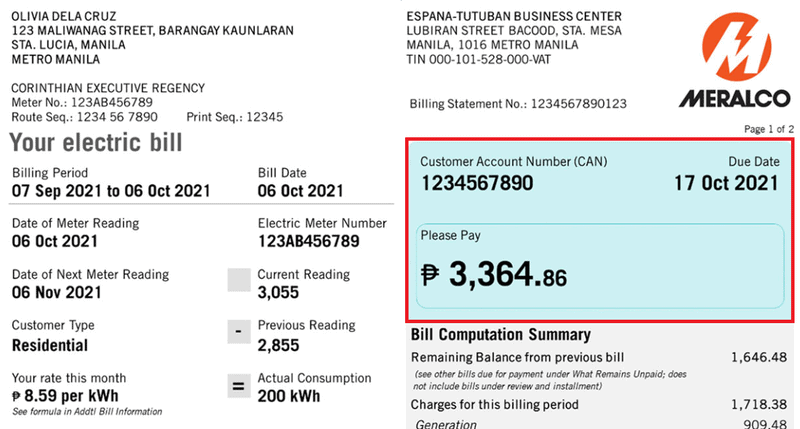Click 'See formula in Addtl Bill Information' note
Viewport: 800px width, 429px height.
87,412
